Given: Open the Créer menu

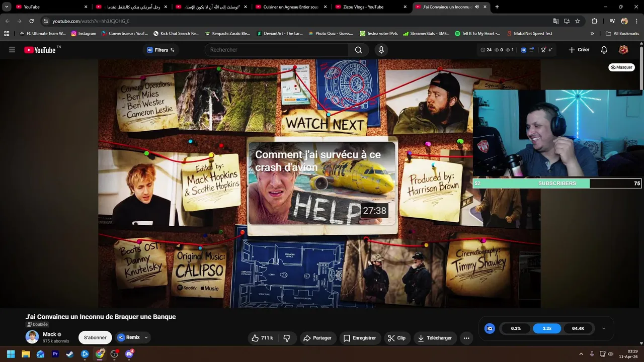Looking at the screenshot, I should coord(579,50).
